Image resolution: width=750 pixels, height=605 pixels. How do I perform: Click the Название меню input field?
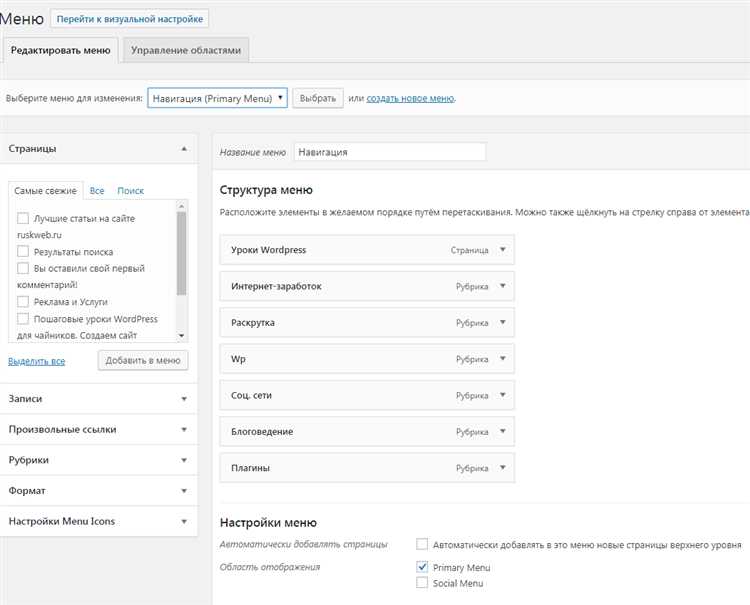click(390, 152)
